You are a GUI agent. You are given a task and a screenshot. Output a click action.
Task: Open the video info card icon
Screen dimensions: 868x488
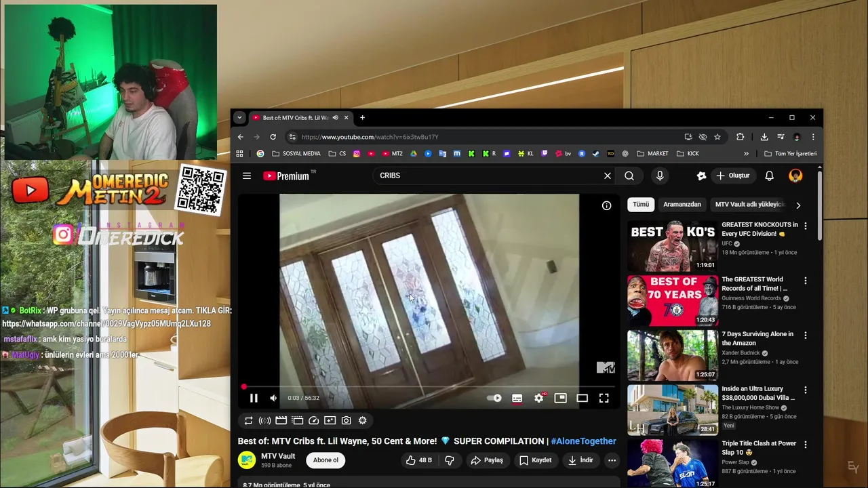(x=607, y=205)
